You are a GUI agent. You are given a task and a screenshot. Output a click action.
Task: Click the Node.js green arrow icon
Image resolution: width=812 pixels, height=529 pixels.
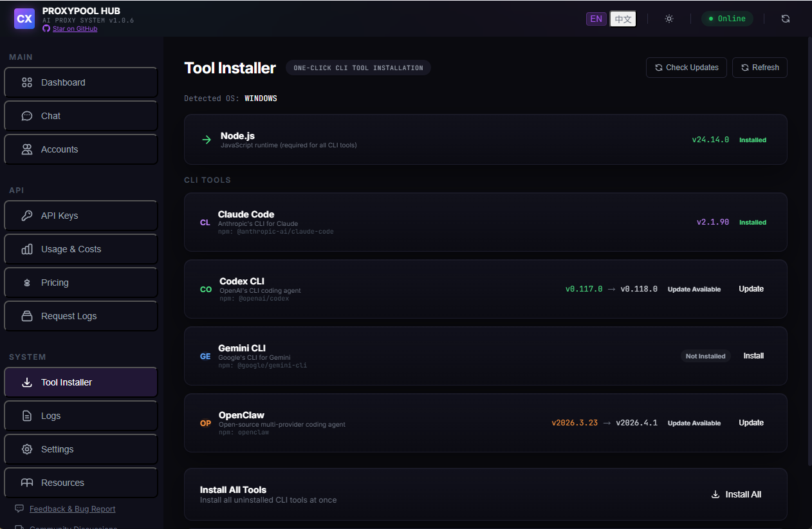point(207,140)
